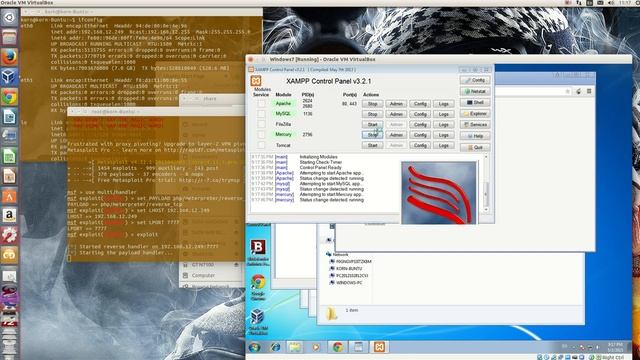Image resolution: width=640 pixels, height=360 pixels.
Task: Stop the Apache module
Action: tap(372, 104)
